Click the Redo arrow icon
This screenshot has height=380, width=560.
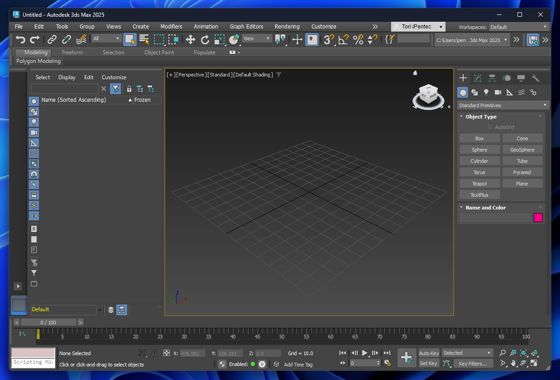(34, 39)
